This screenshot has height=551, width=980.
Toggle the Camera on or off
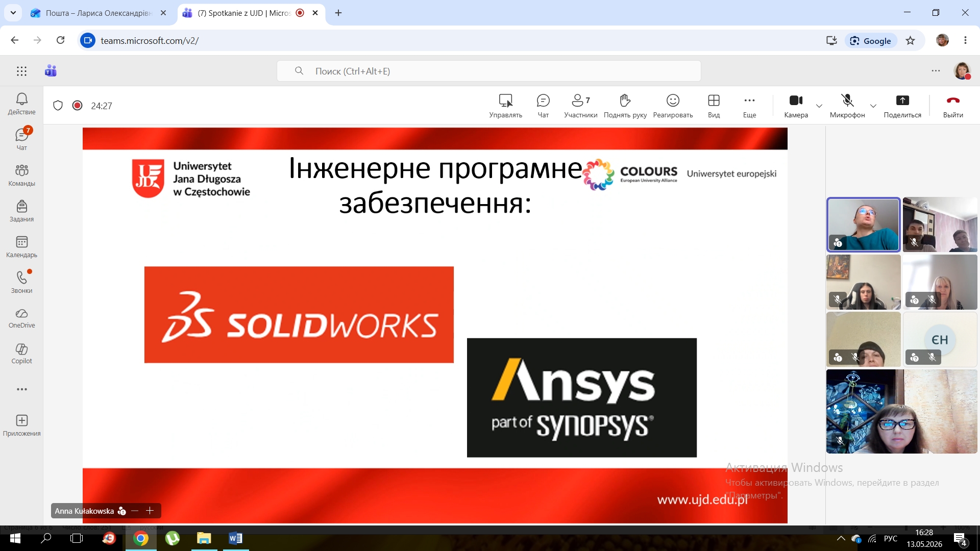point(796,106)
